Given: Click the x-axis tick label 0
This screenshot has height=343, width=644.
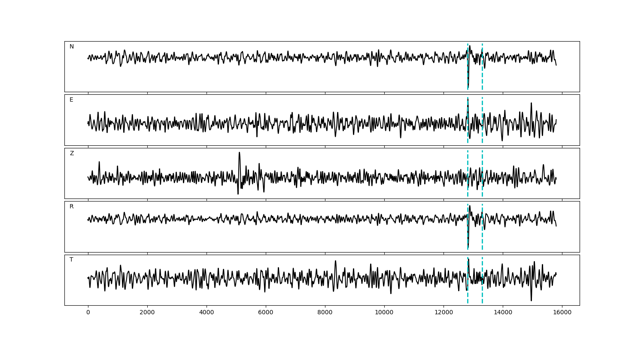Looking at the screenshot, I should (x=88, y=313).
